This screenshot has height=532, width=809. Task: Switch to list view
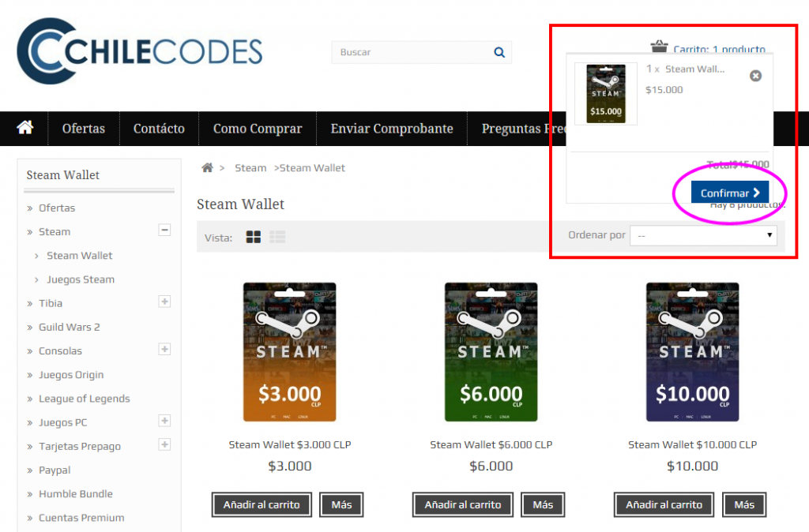pos(277,237)
